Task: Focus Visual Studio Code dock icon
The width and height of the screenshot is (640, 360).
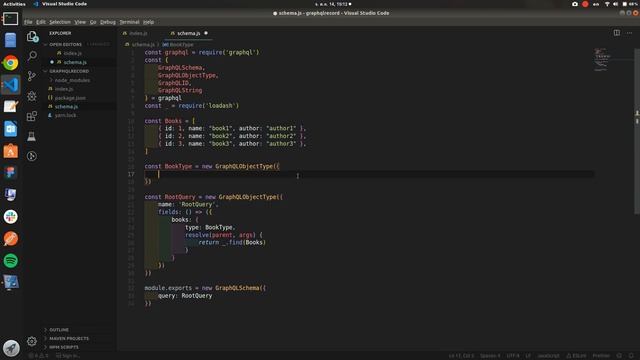Action: point(11,85)
